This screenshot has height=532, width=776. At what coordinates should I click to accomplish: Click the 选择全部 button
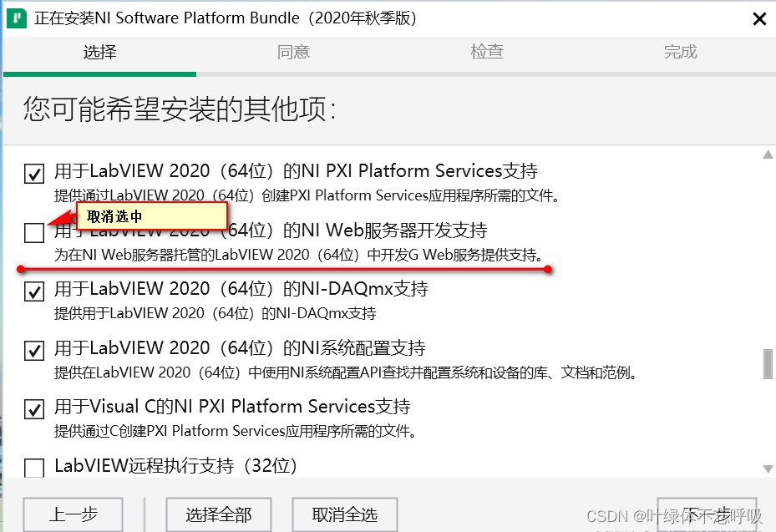pos(218,514)
